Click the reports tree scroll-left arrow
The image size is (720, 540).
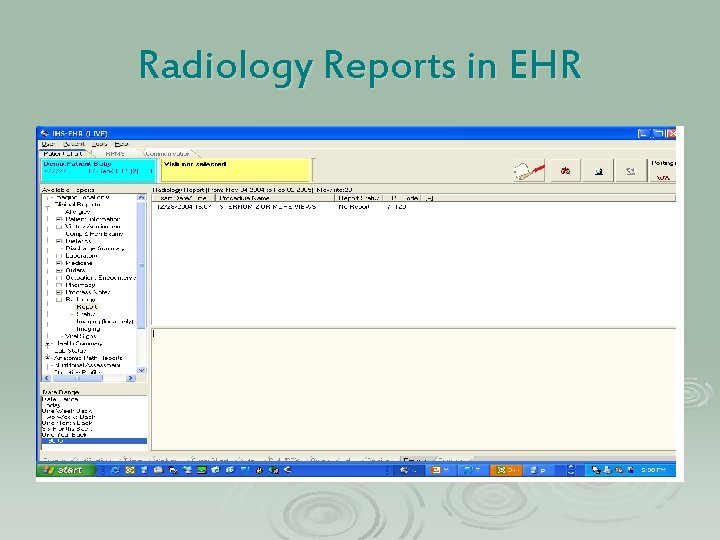47,378
